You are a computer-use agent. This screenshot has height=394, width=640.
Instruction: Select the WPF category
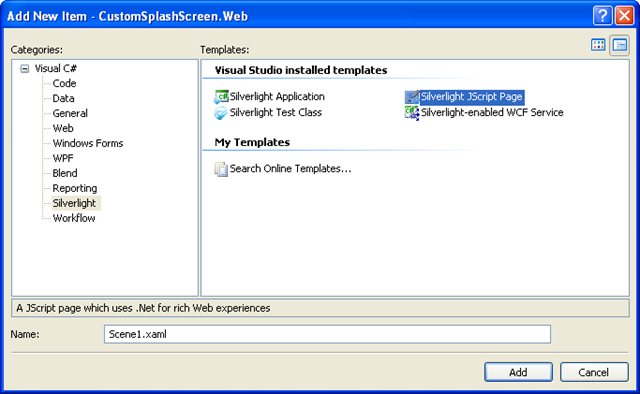(63, 158)
